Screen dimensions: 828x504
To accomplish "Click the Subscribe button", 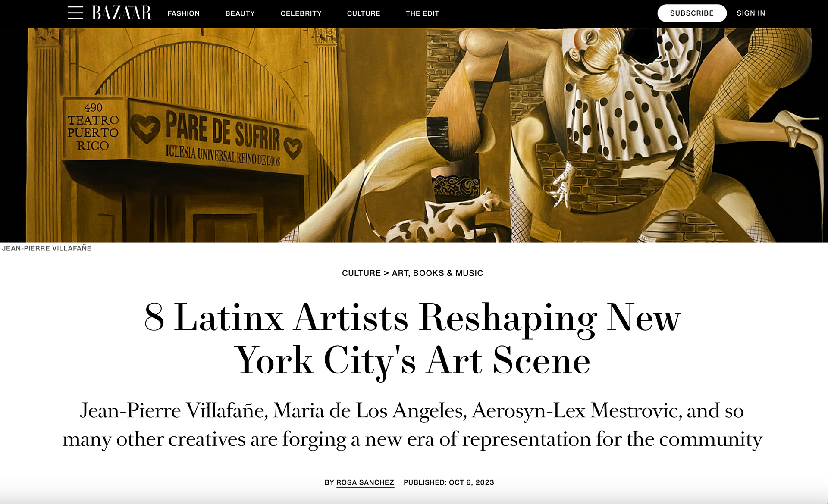I will 692,13.
